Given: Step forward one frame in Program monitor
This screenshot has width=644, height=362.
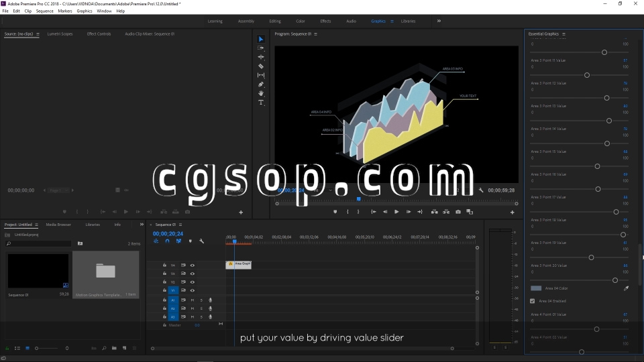Looking at the screenshot, I should click(x=409, y=212).
